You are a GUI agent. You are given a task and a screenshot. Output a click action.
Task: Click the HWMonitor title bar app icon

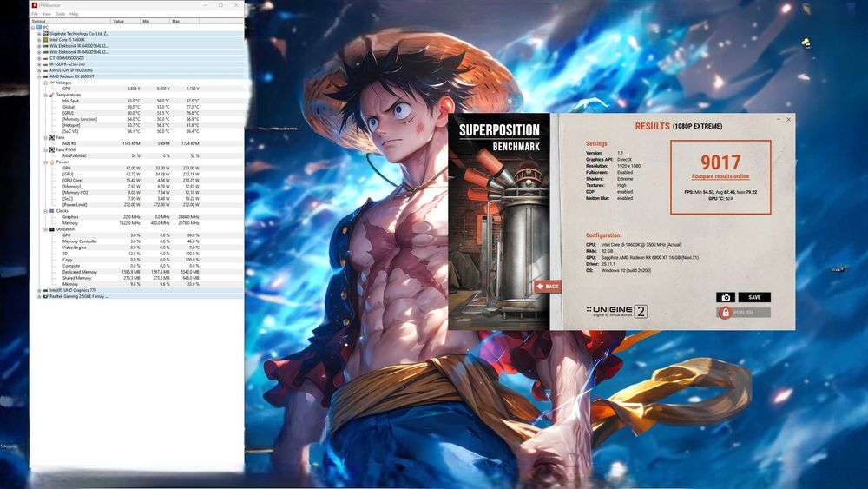(35, 5)
